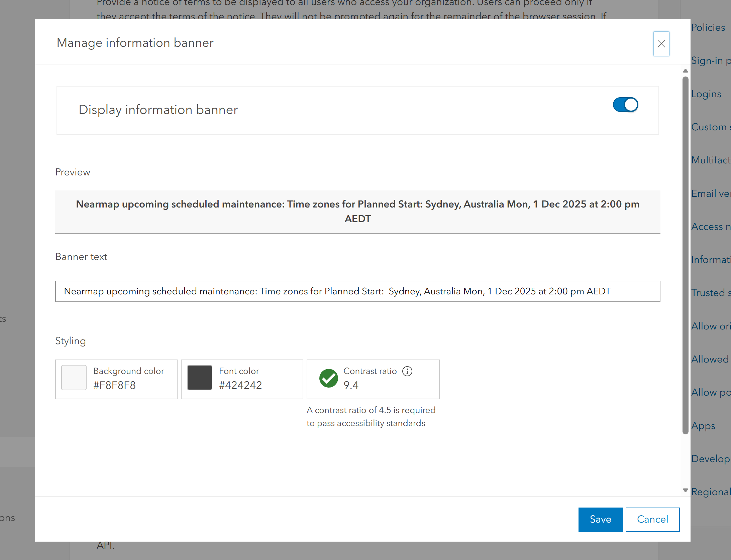Click the 'Preview' section label

click(x=73, y=172)
